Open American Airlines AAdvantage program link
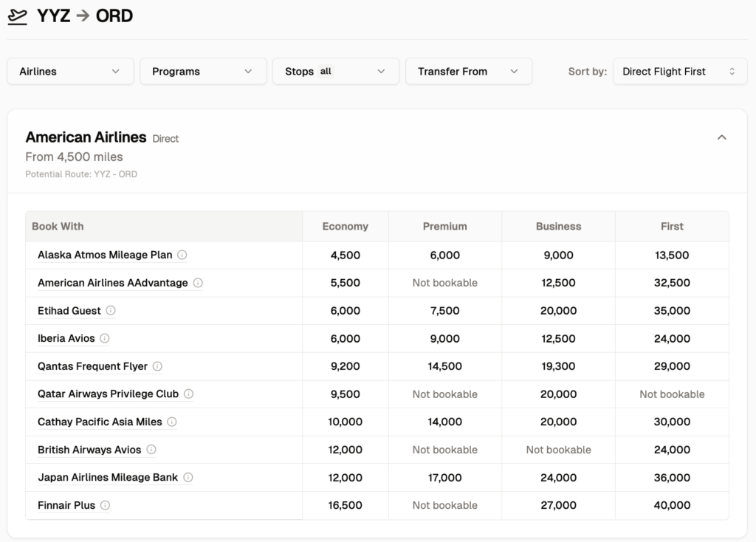This screenshot has height=542, width=756. click(112, 283)
